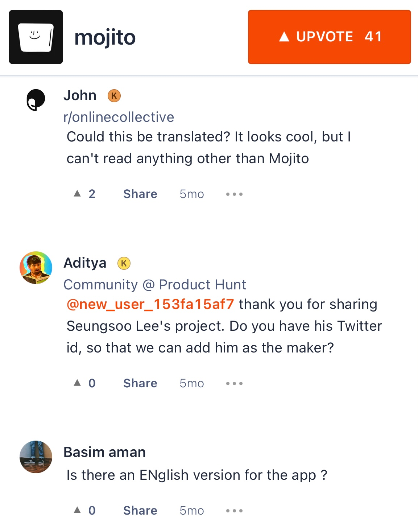The width and height of the screenshot is (418, 532).
Task: Open Aditya's username profile link
Action: coord(85,263)
